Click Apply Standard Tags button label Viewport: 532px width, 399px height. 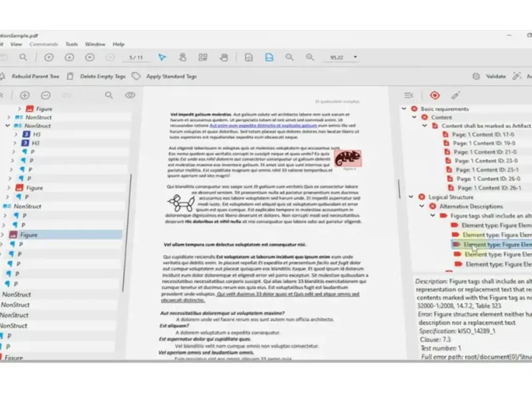(172, 76)
